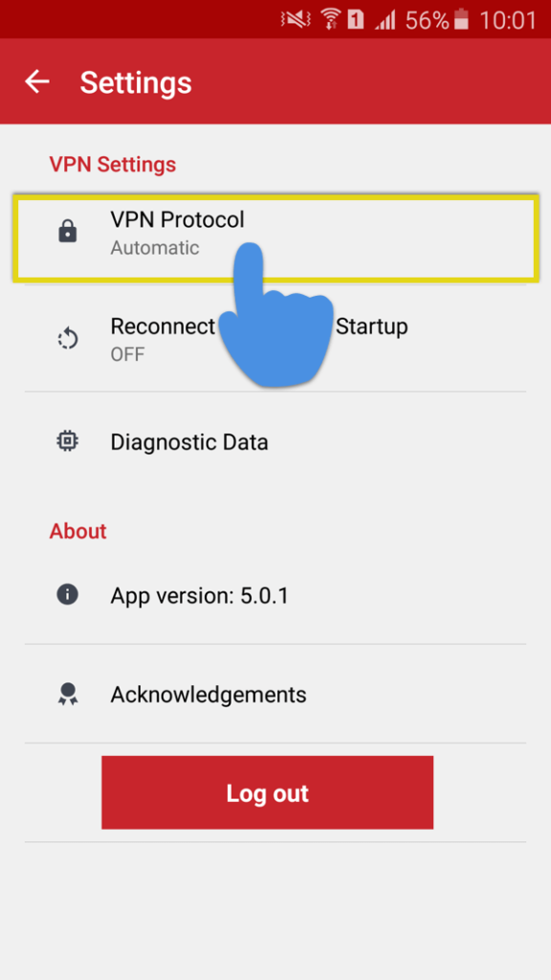The height and width of the screenshot is (980, 551).
Task: Tap the Log out button
Action: (x=268, y=792)
